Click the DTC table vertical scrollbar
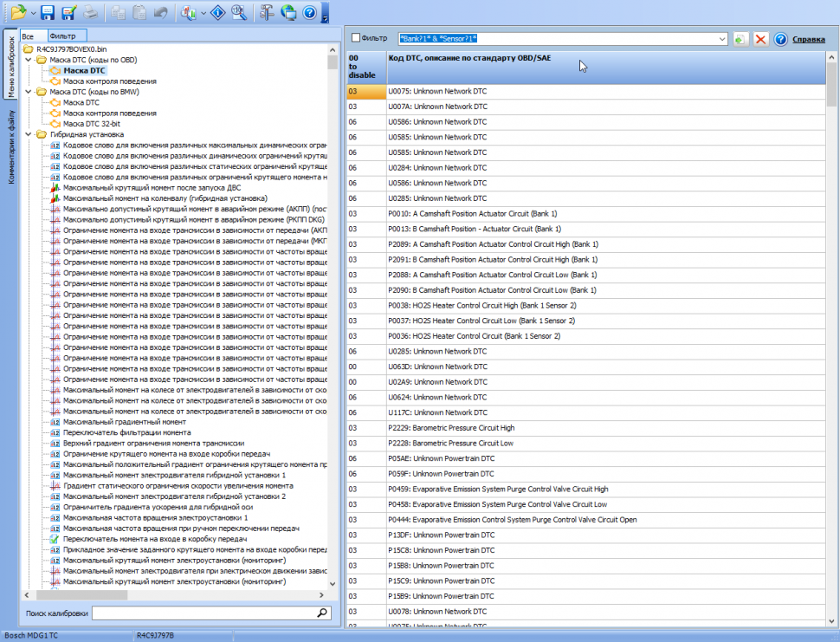The height and width of the screenshot is (642, 840). (x=832, y=347)
